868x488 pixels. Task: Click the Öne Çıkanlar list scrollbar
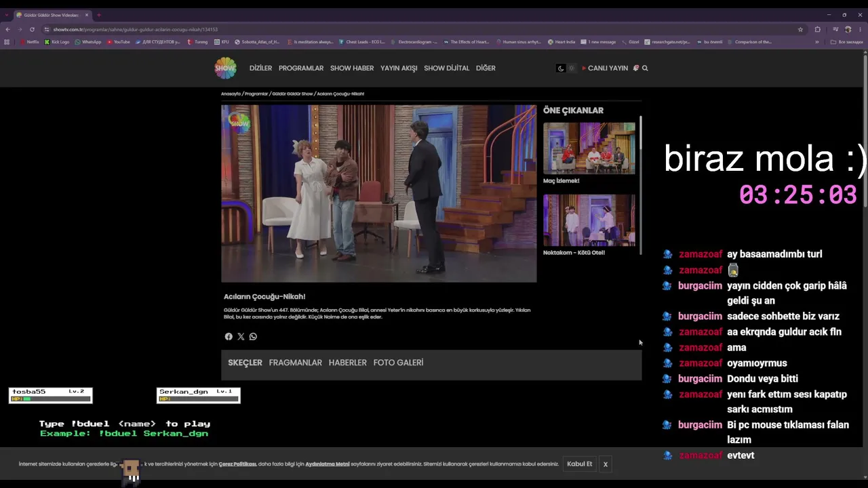click(640, 185)
